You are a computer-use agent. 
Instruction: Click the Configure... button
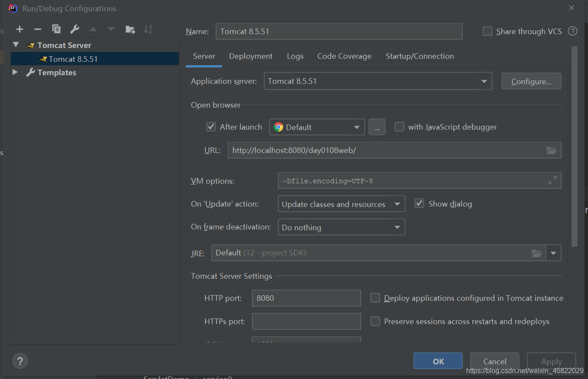pos(531,81)
